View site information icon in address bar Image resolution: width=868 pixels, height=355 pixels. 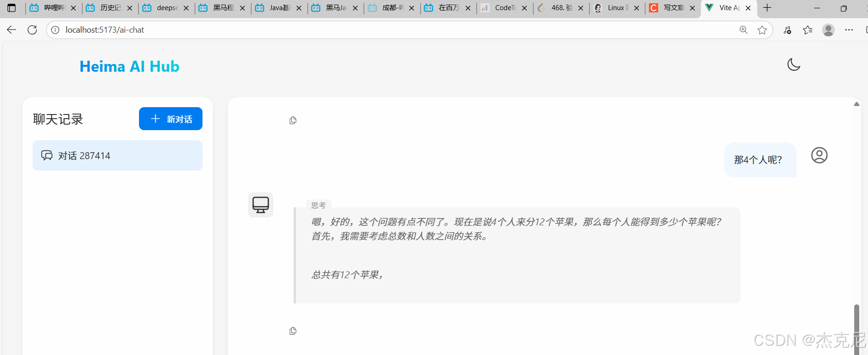[55, 30]
